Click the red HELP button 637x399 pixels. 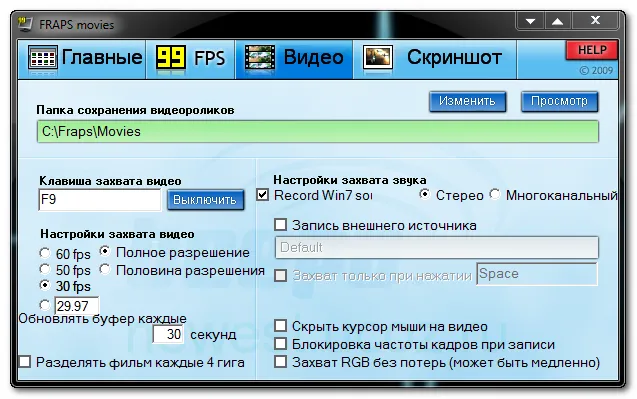coord(592,50)
